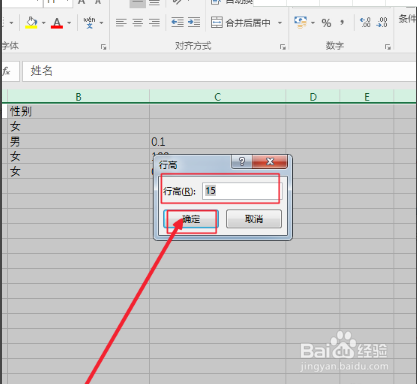This screenshot has height=384, width=417.
Task: Select column D header
Action: (313, 97)
